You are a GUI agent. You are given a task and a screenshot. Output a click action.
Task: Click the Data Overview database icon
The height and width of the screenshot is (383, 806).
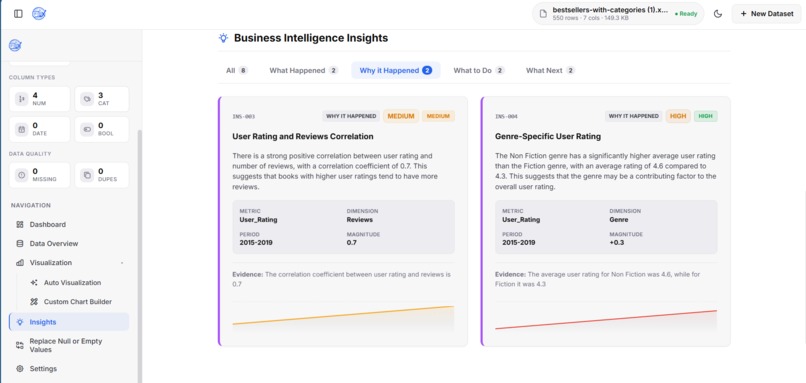pyautogui.click(x=20, y=244)
